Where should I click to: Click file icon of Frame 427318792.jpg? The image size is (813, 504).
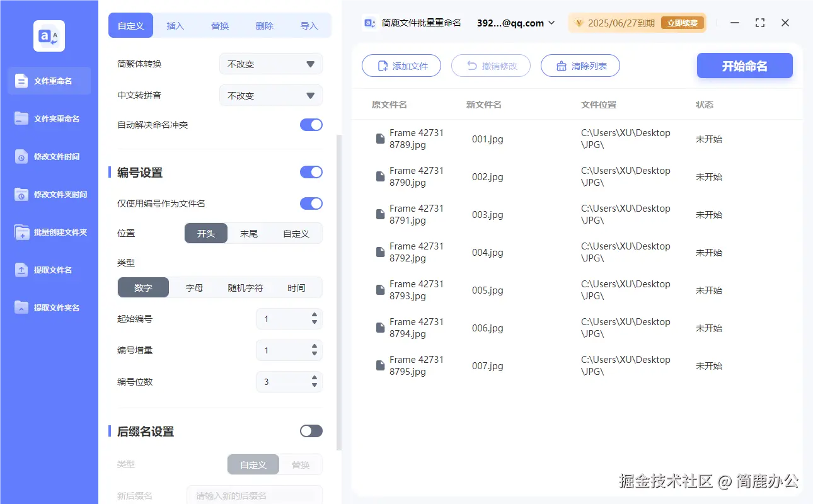[x=380, y=252]
